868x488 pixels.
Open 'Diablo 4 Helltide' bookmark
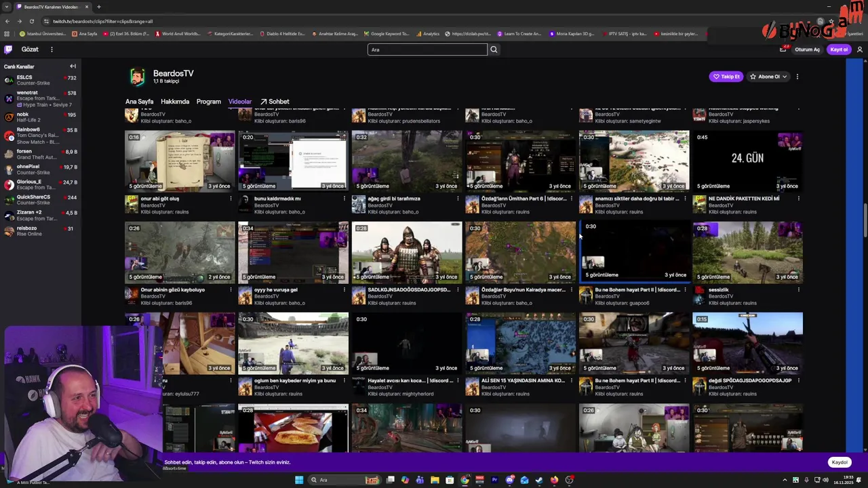[282, 34]
